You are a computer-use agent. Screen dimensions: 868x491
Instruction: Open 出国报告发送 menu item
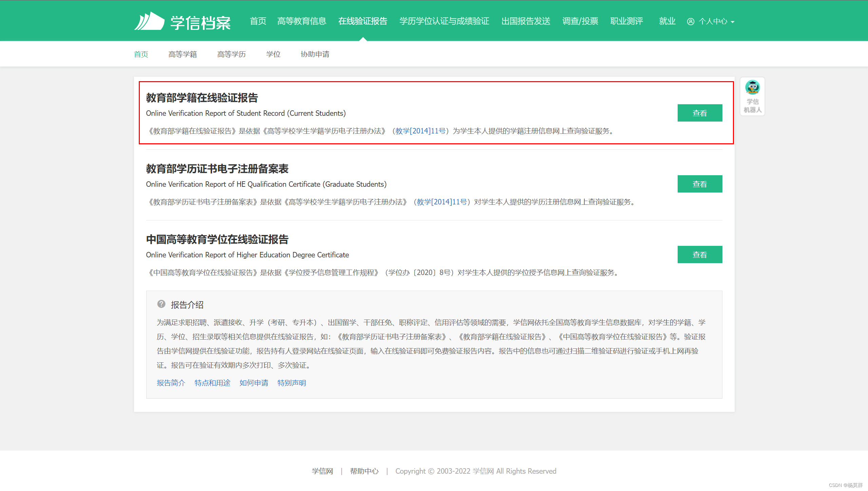pos(526,21)
